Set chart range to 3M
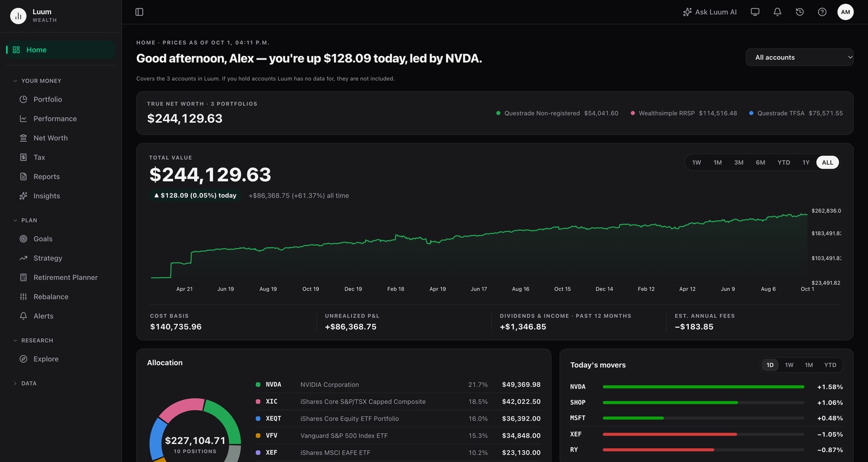Screen dimensions: 868x462 click(738, 163)
